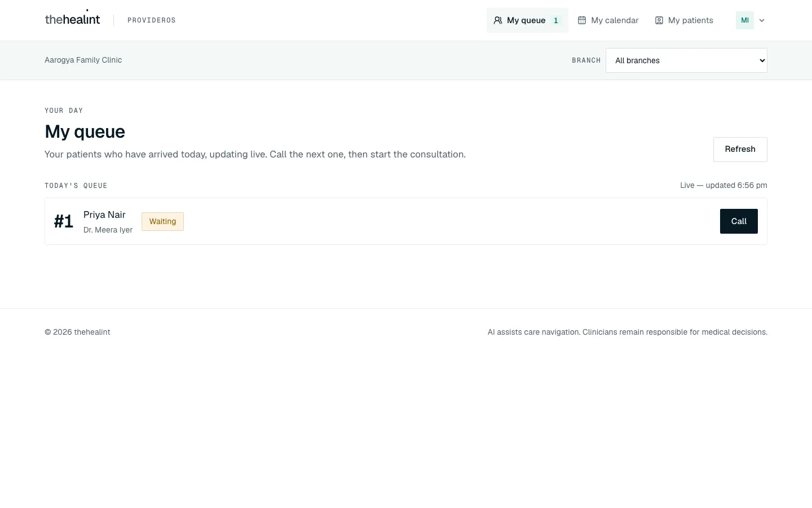This screenshot has height=508, width=812.
Task: Click the MI user avatar
Action: tap(744, 20)
